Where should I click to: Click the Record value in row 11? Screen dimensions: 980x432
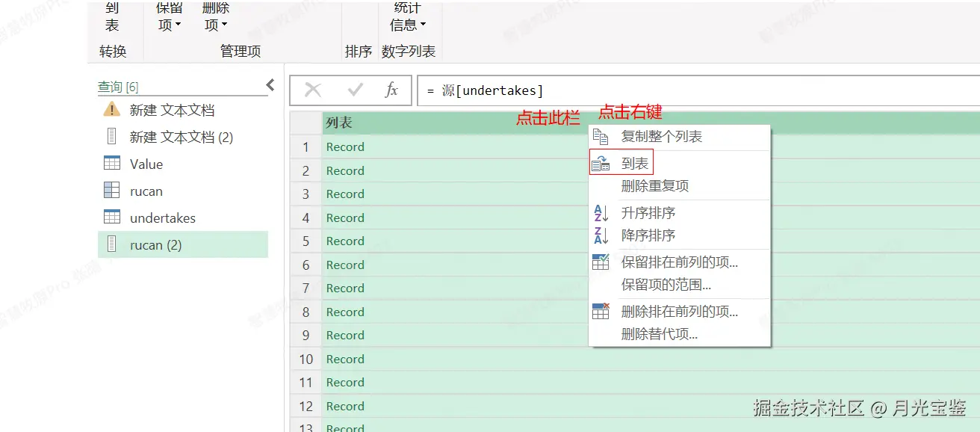click(x=345, y=383)
